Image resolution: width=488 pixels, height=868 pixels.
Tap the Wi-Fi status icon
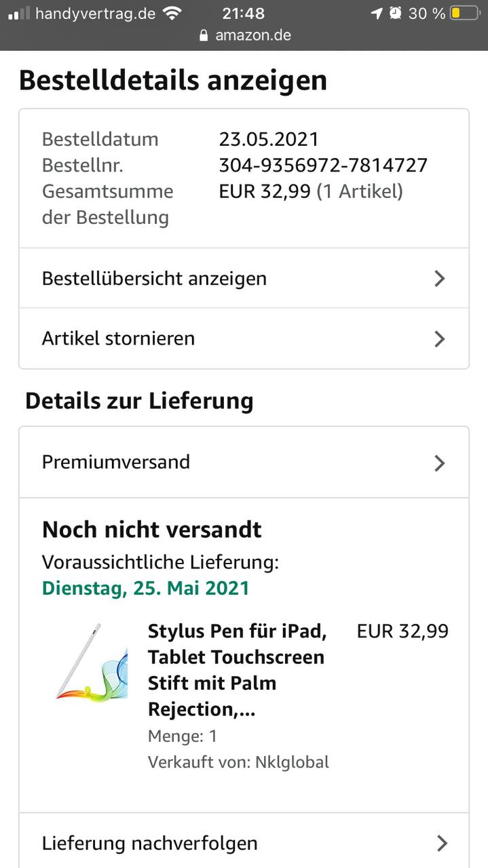pos(173,14)
